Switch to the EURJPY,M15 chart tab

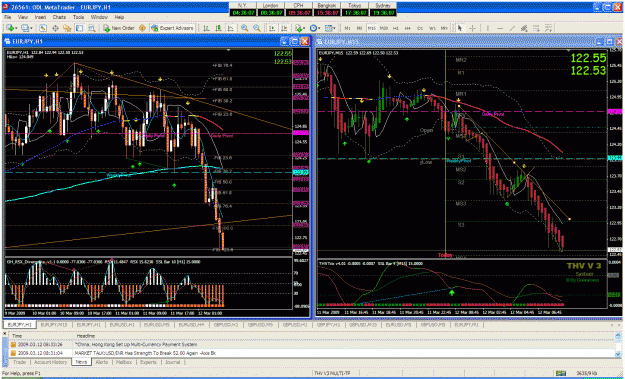54,325
